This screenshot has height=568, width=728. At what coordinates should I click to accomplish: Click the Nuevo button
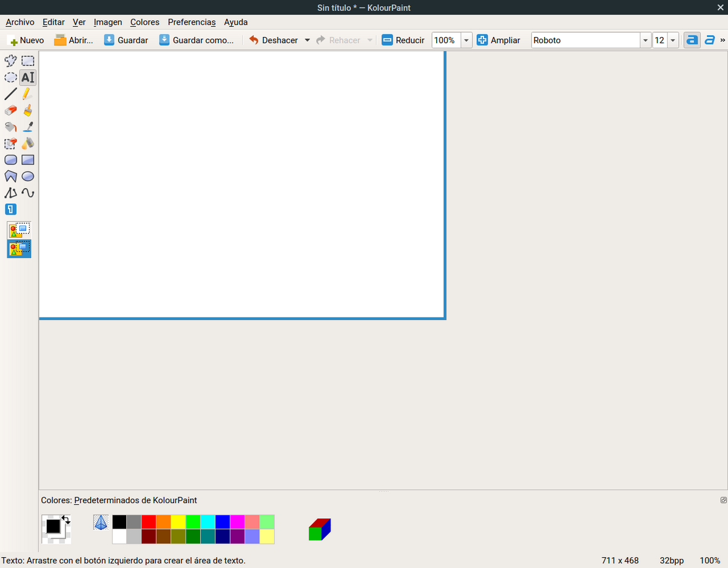(27, 40)
